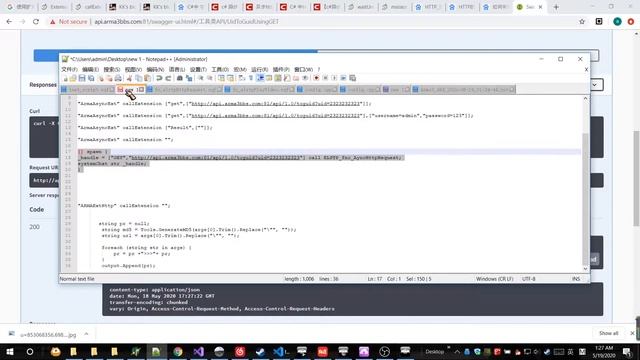Image resolution: width=640 pixels, height=360 pixels.
Task: Open the 设置(T) menu
Action: pyautogui.click(x=198, y=69)
